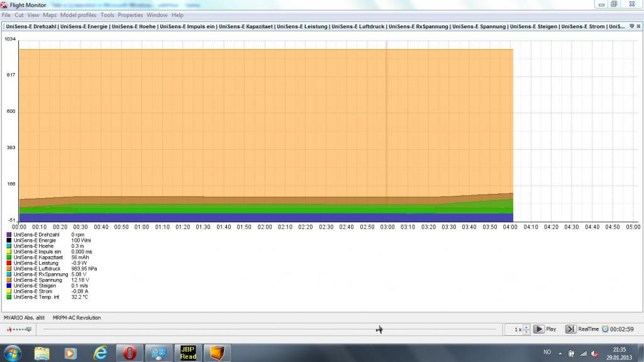This screenshot has height=362, width=644.
Task: Close the chart panel with small x
Action: click(638, 27)
